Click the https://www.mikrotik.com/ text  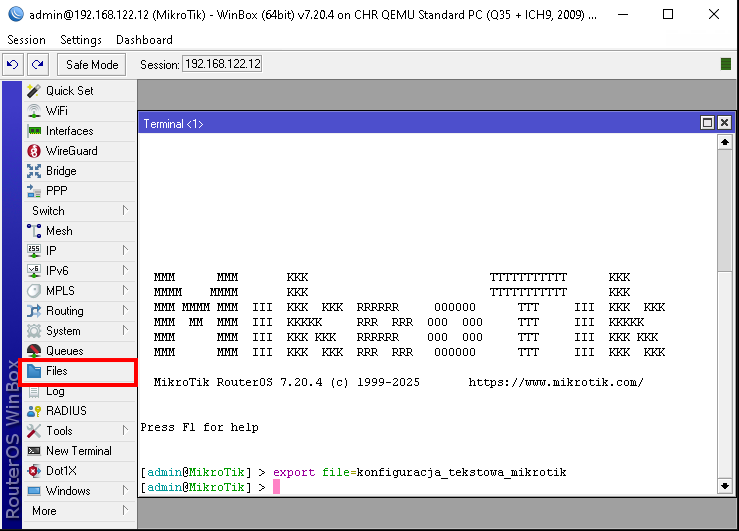tap(556, 382)
